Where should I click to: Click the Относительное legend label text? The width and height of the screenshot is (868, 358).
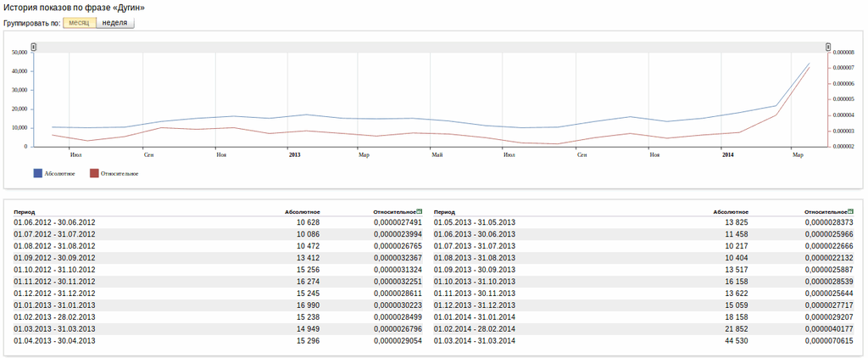coord(120,174)
